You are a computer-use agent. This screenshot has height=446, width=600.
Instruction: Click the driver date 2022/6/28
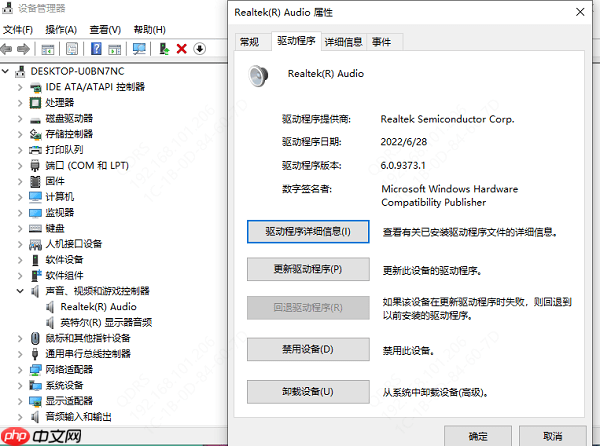pyautogui.click(x=403, y=142)
